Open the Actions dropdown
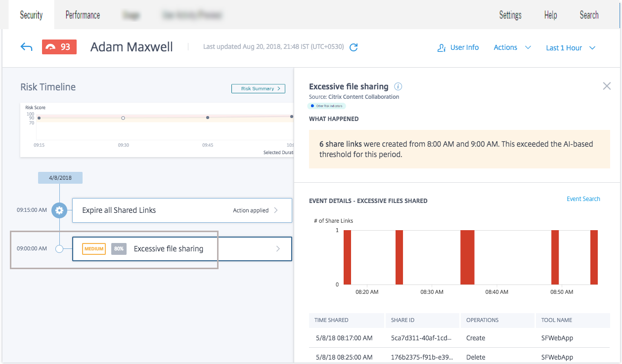The height and width of the screenshot is (364, 622). tap(512, 47)
